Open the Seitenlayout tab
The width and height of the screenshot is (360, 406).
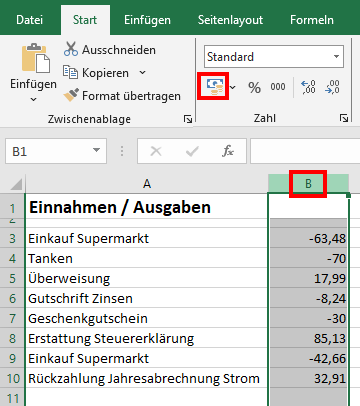tap(230, 20)
